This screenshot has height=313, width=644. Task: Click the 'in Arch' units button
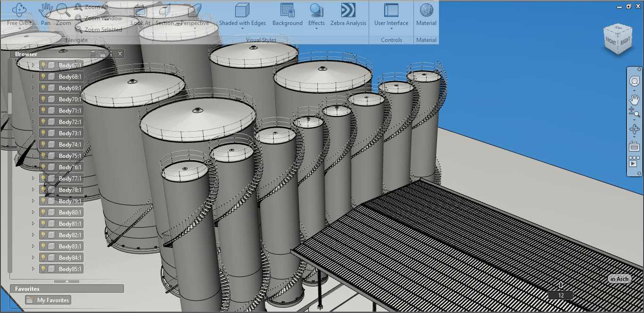point(619,279)
